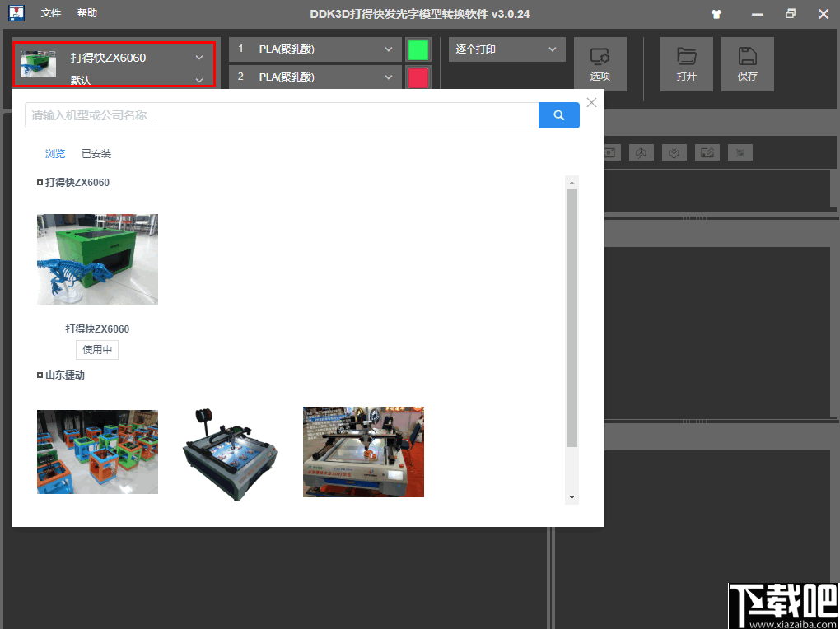Image resolution: width=840 pixels, height=629 pixels.
Task: Click the plant/support generation icon
Action: point(674,152)
